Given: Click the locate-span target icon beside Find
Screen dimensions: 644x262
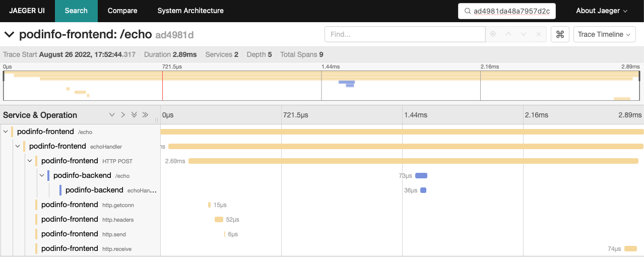Looking at the screenshot, I should (493, 34).
